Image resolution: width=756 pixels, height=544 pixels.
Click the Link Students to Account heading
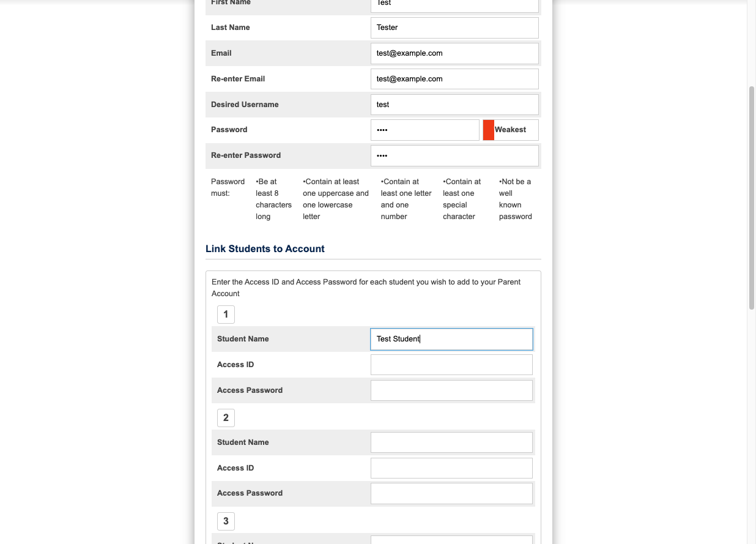coord(265,249)
